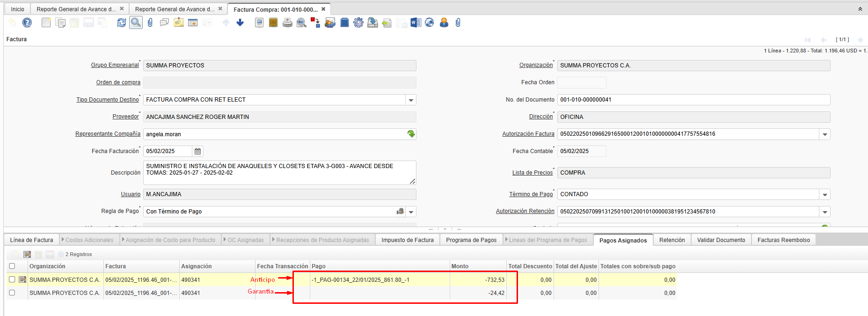Click the gear Process icon in toolbar
The width and height of the screenshot is (868, 316).
(x=358, y=22)
